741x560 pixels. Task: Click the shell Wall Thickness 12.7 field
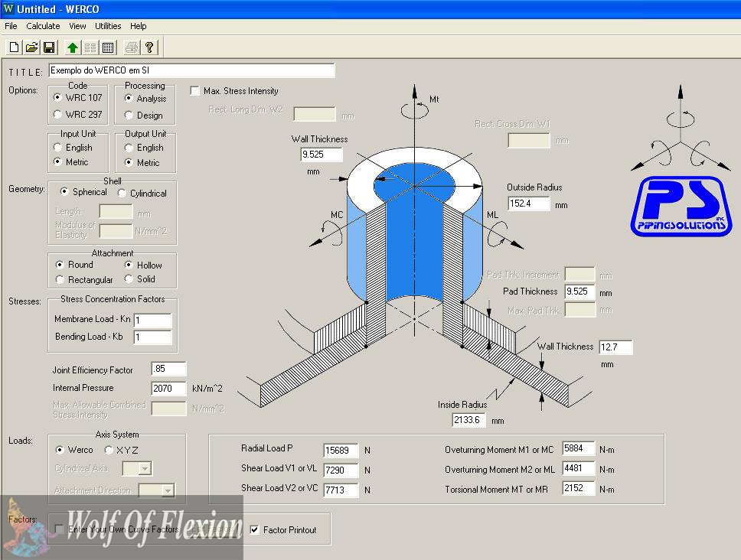(615, 347)
